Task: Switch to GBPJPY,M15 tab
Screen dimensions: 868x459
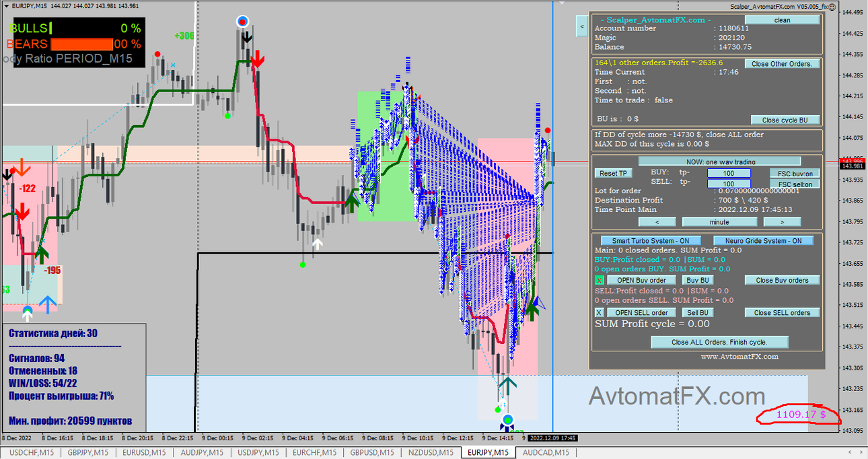Action: (87, 453)
